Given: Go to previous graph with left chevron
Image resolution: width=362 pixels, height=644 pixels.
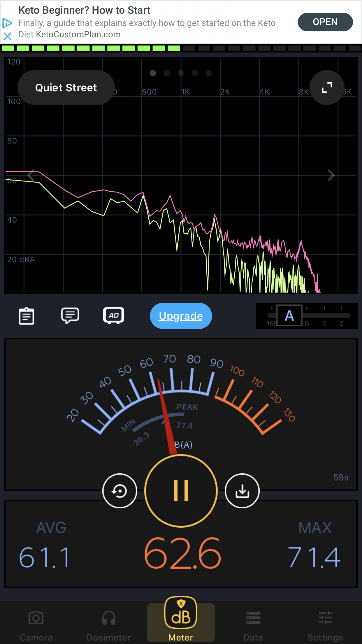Looking at the screenshot, I should pos(31,175).
